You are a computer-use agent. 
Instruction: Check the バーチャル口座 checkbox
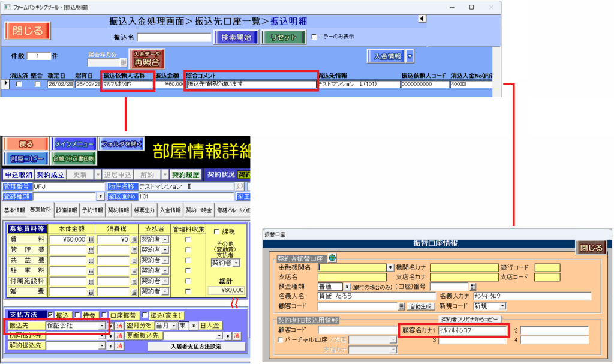pos(281,340)
